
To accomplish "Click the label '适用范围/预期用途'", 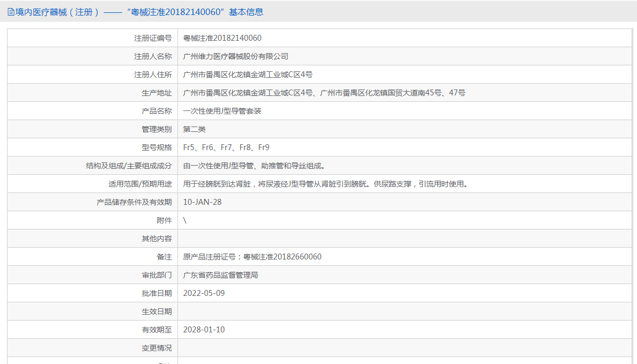I will 140,184.
